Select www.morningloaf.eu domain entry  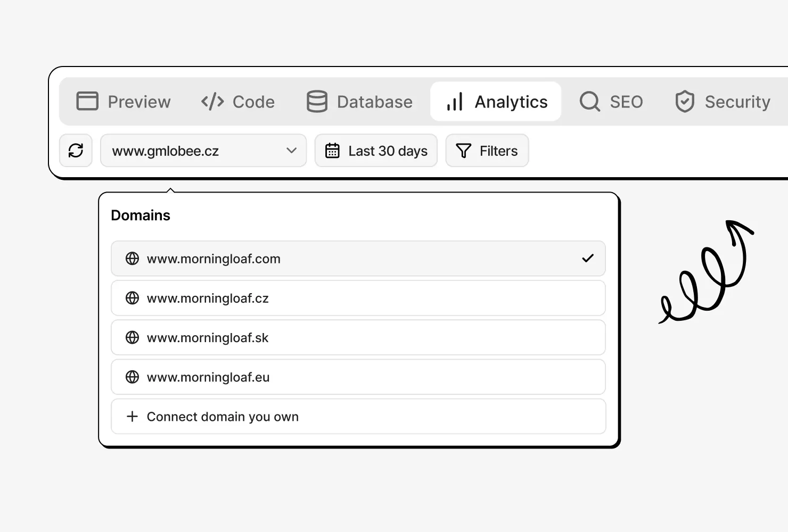tap(358, 377)
